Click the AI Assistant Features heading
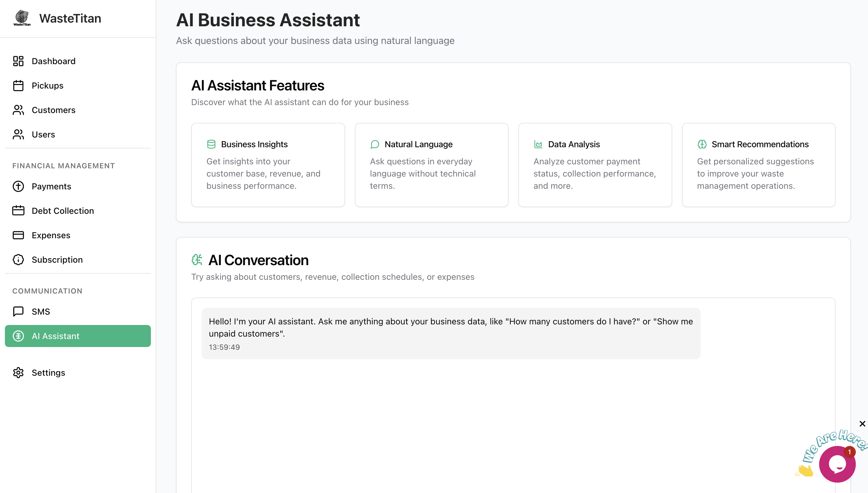The image size is (868, 493). tap(258, 85)
